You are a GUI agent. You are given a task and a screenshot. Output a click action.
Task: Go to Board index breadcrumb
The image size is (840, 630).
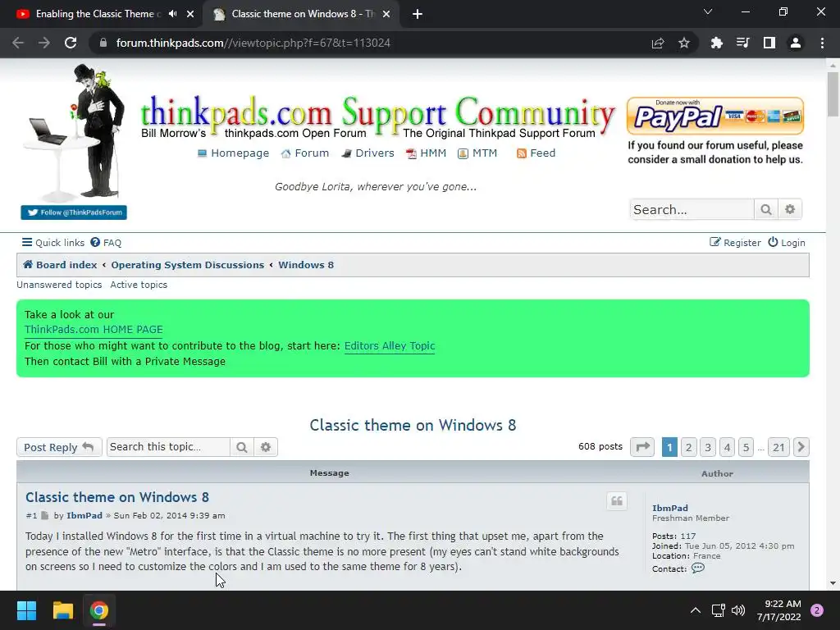pyautogui.click(x=60, y=265)
